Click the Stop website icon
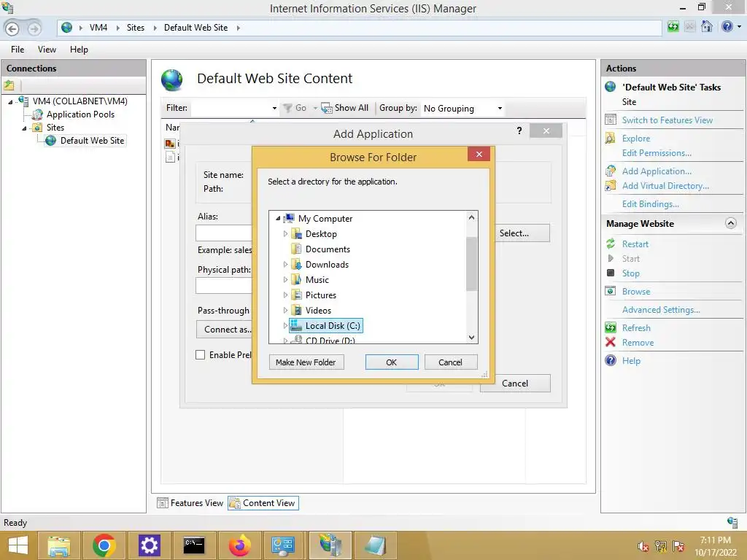 pyautogui.click(x=611, y=273)
